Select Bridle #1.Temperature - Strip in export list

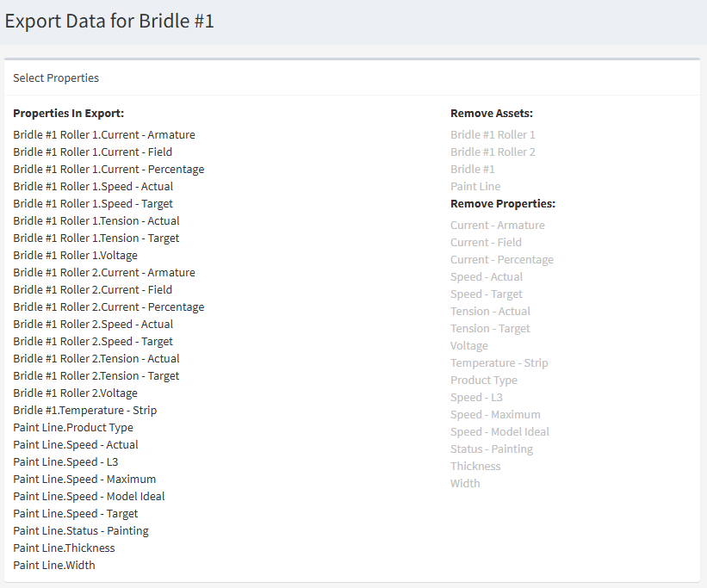tap(84, 410)
